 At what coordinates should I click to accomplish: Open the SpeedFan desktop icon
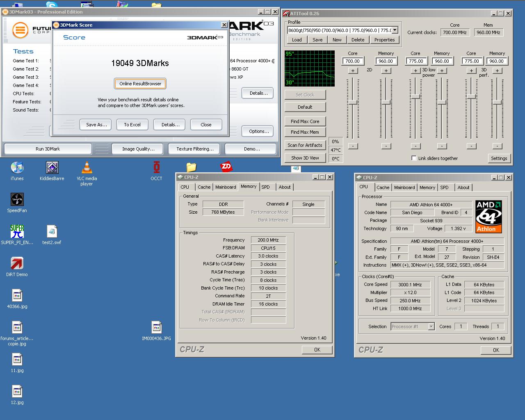[x=17, y=200]
